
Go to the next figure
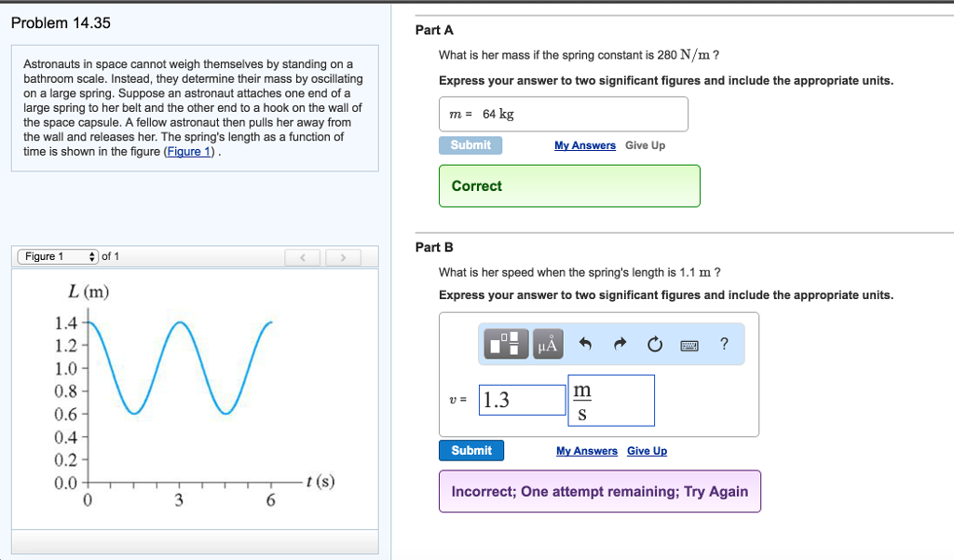pos(343,257)
